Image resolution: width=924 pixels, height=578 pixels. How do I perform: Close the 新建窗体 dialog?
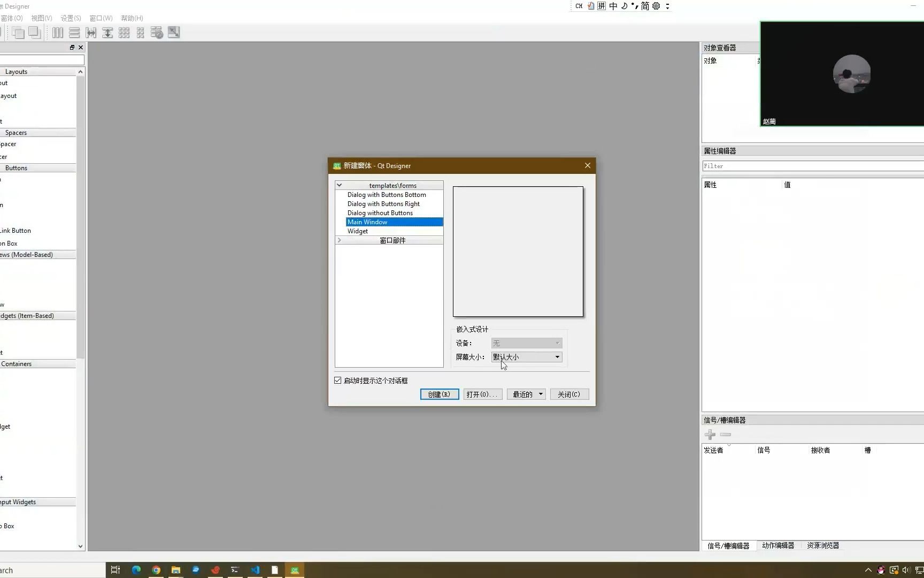(588, 165)
